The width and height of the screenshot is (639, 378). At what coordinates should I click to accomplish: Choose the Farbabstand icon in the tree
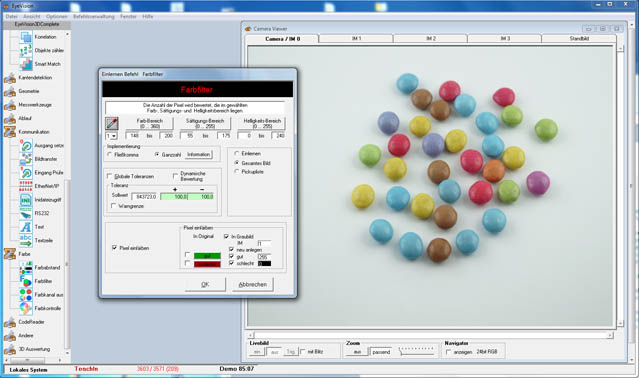click(26, 268)
